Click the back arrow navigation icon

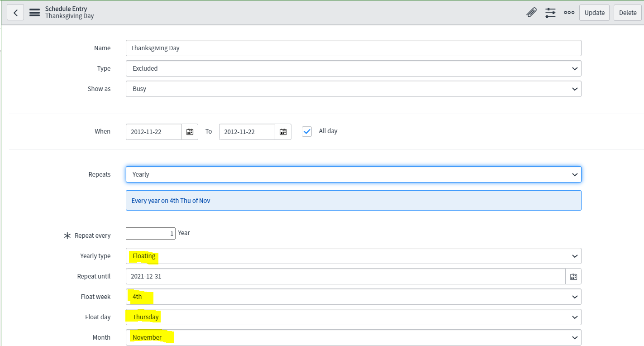[x=15, y=12]
